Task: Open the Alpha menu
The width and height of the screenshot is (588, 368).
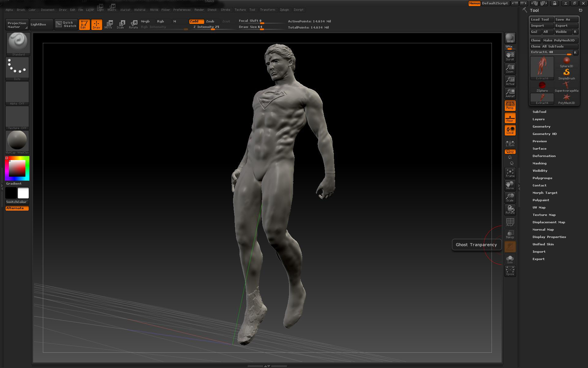Action: (x=9, y=10)
